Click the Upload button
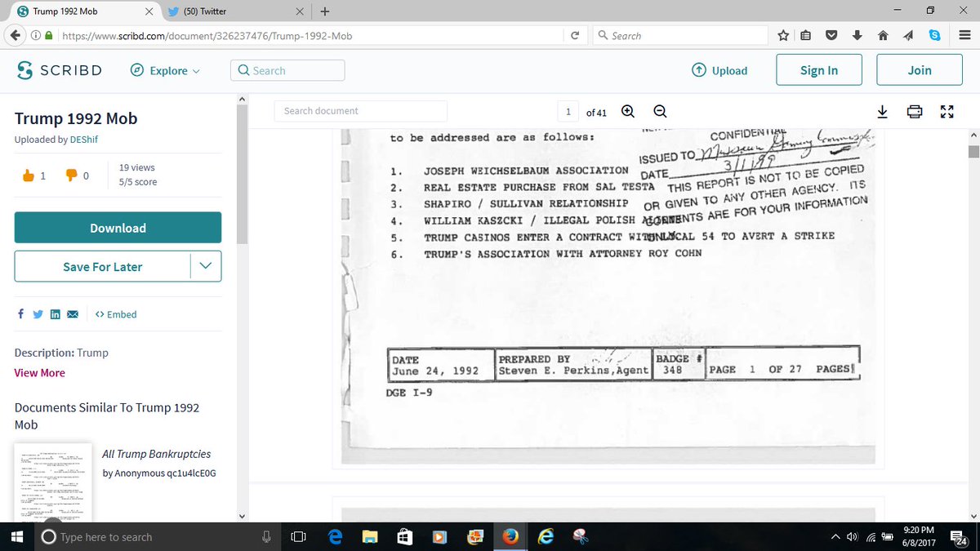Viewport: 980px width, 551px height. click(x=719, y=70)
